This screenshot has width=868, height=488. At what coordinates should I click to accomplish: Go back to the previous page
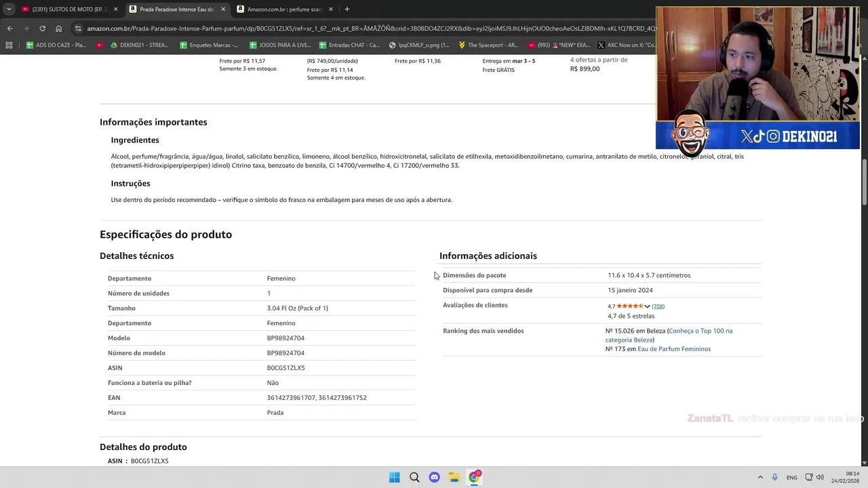point(9,28)
